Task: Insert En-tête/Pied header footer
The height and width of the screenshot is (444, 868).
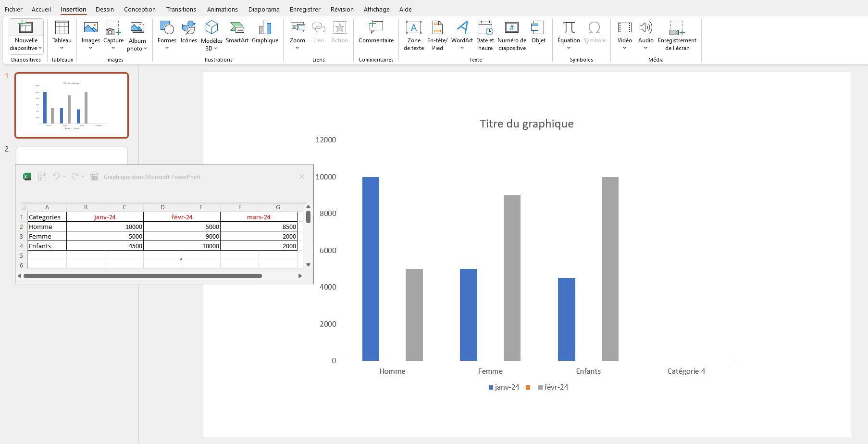Action: 437,35
